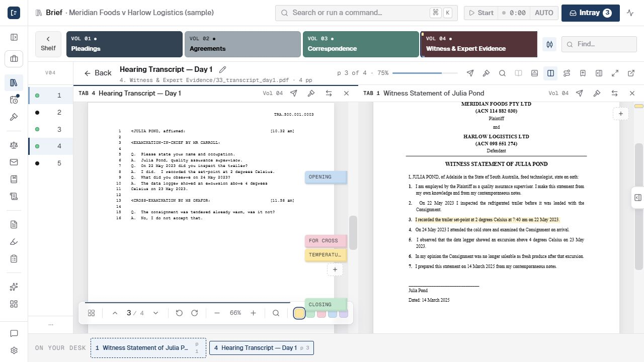Screen dimensions: 644x362
Task: Gavel icon in Hearing Transcript pane header
Action: click(311, 93)
